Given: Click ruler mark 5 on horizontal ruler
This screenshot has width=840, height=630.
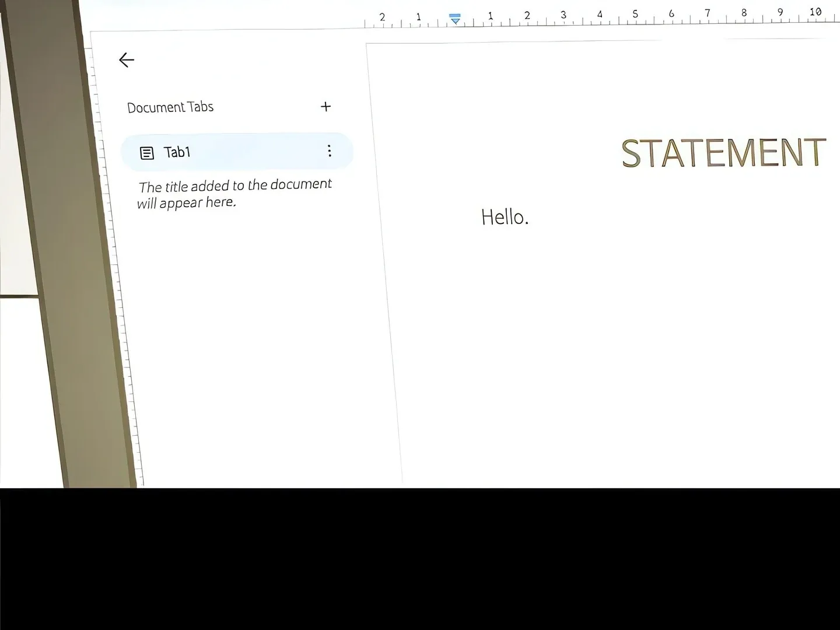Looking at the screenshot, I should [635, 14].
